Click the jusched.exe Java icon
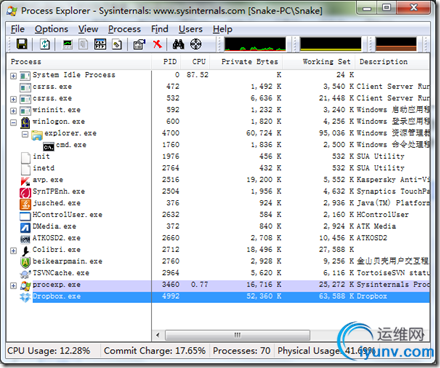Screen dimensions: 440x368 click(x=25, y=203)
